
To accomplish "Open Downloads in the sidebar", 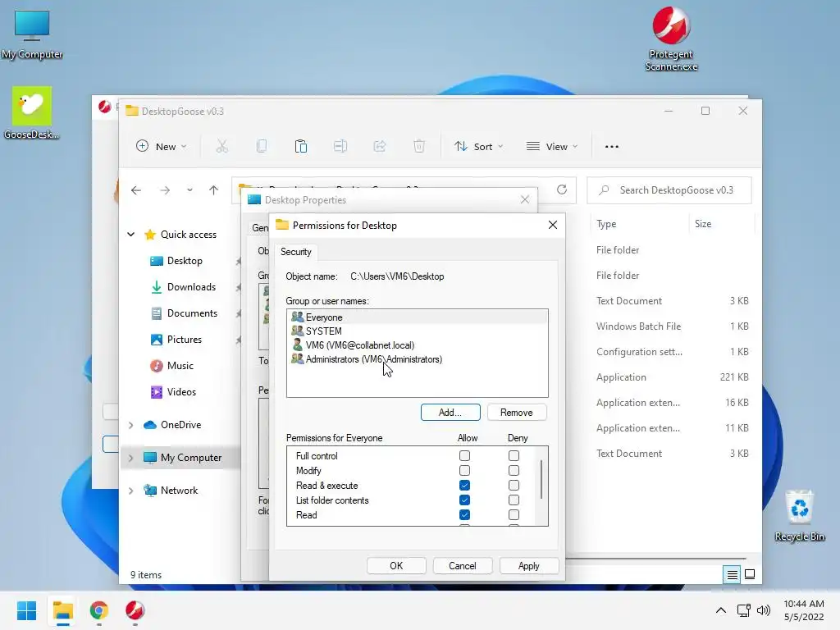I will tap(191, 287).
